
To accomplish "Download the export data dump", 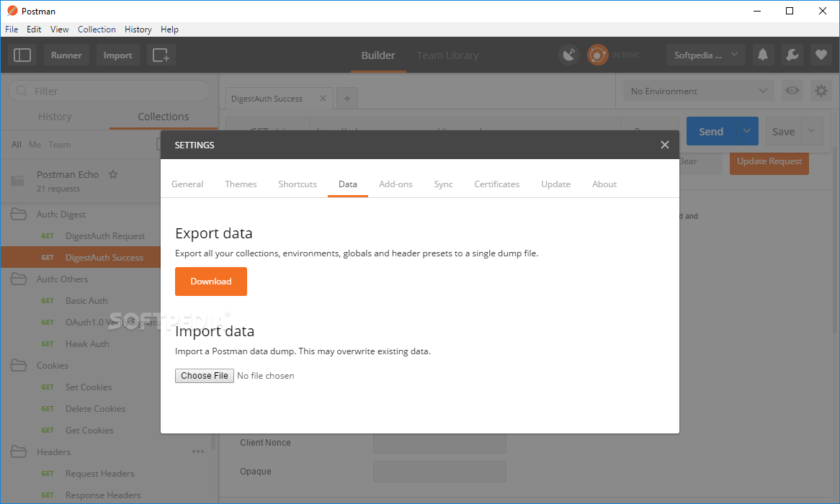I will (211, 282).
